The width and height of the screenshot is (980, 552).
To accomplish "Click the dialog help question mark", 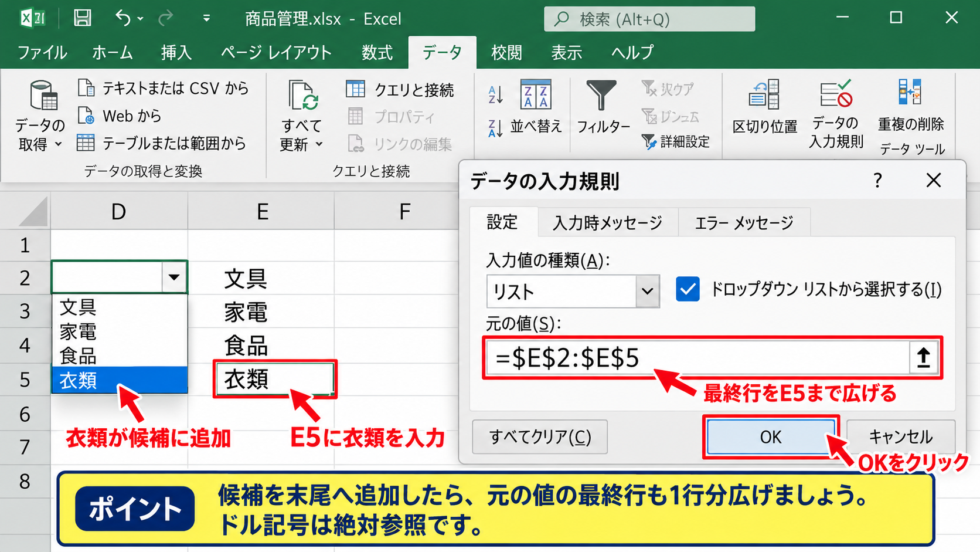I will click(x=877, y=180).
